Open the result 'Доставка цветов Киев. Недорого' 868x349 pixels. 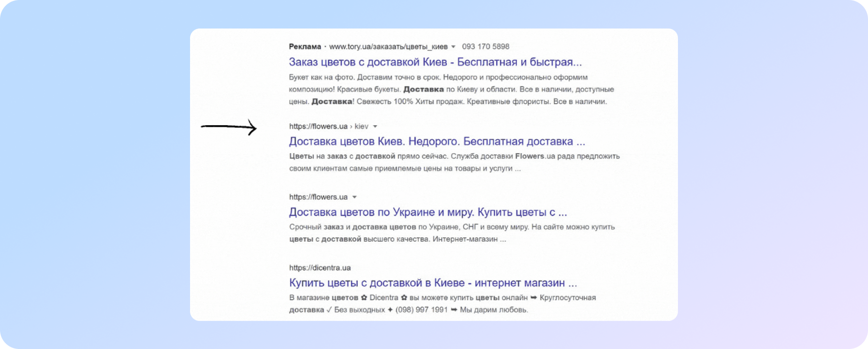(x=437, y=141)
